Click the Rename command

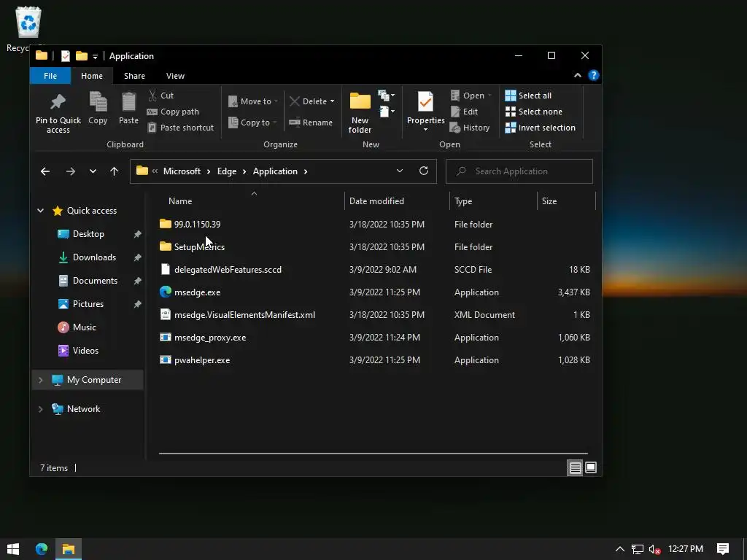click(311, 122)
